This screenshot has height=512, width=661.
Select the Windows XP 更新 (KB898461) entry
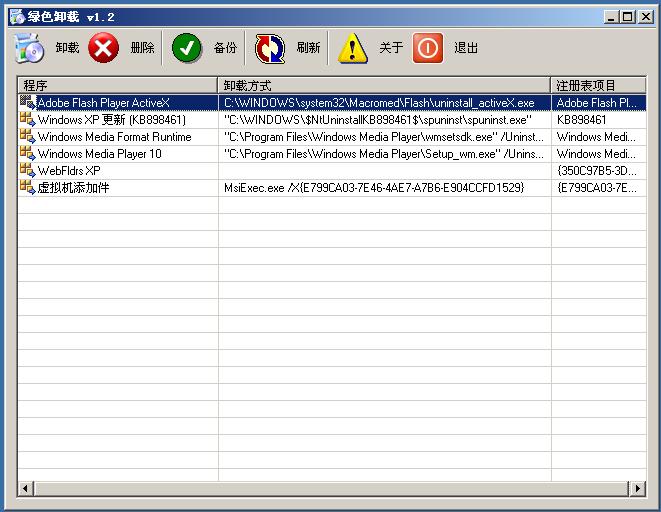coord(112,120)
